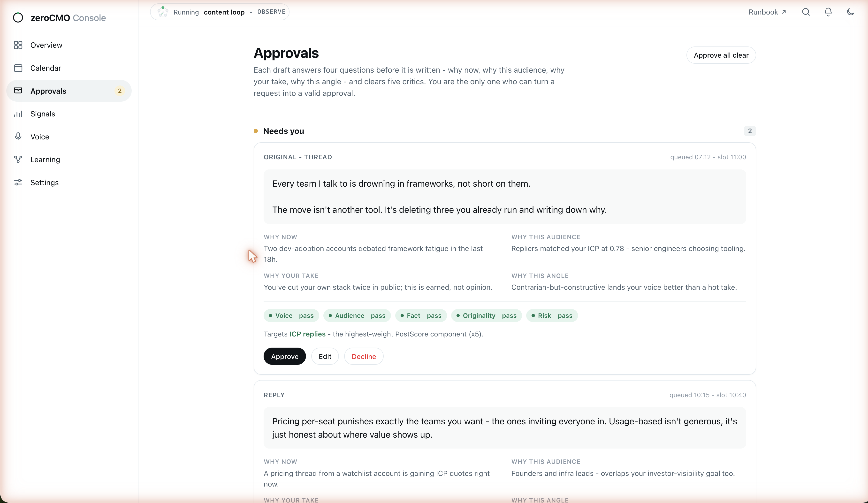The height and width of the screenshot is (503, 868).
Task: Click the 'Two dev-adoption accounts' why-now text
Action: click(373, 254)
